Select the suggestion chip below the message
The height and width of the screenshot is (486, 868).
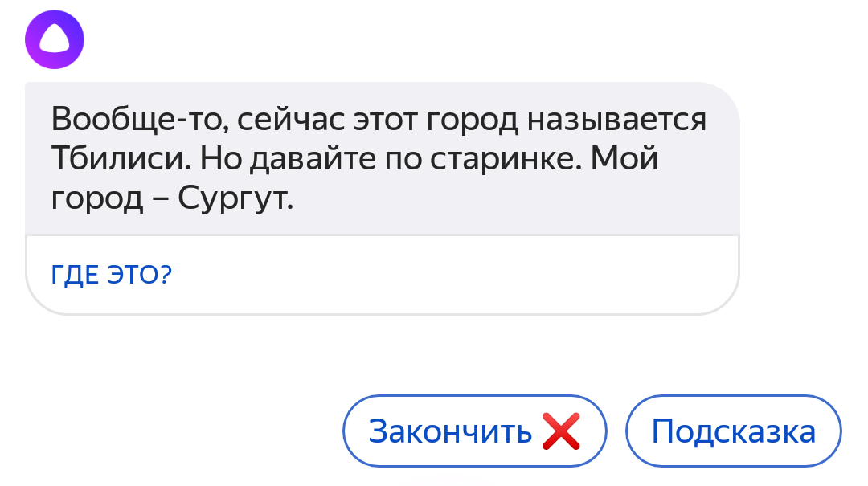[111, 274]
